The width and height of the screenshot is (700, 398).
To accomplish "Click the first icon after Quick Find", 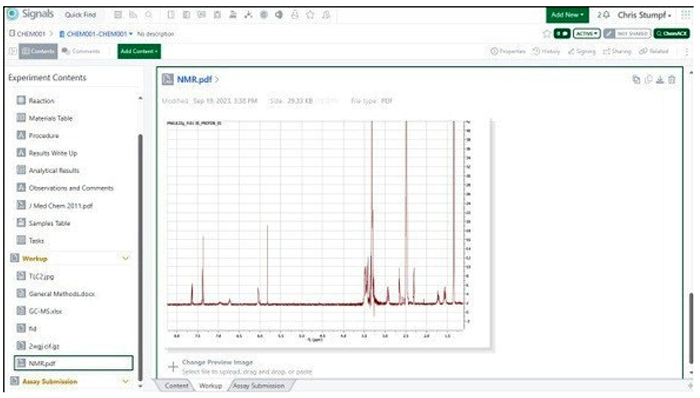I will [x=118, y=15].
